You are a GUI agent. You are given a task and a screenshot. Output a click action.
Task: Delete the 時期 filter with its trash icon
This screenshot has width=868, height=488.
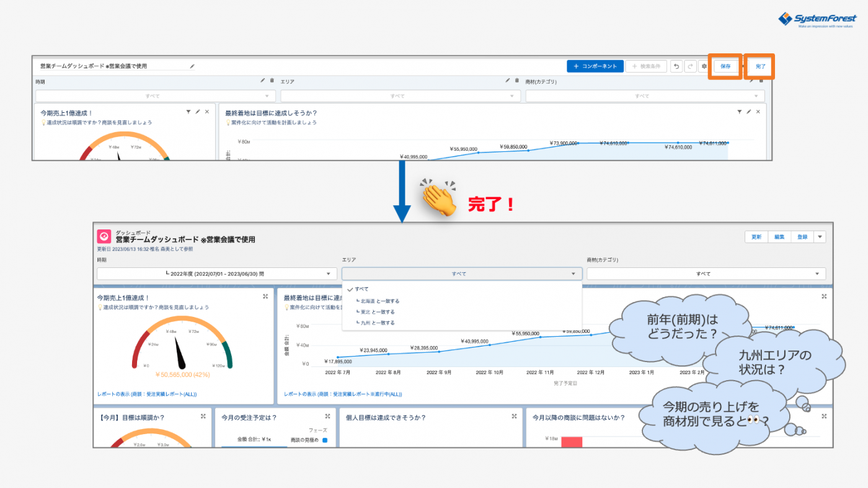[272, 81]
